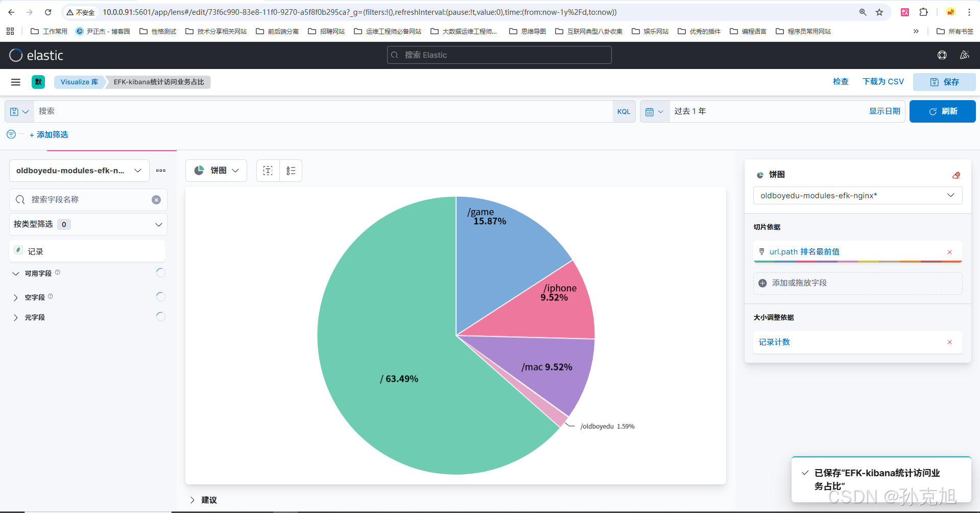Toggle KQL query language switch
This screenshot has height=513, width=980.
624,111
